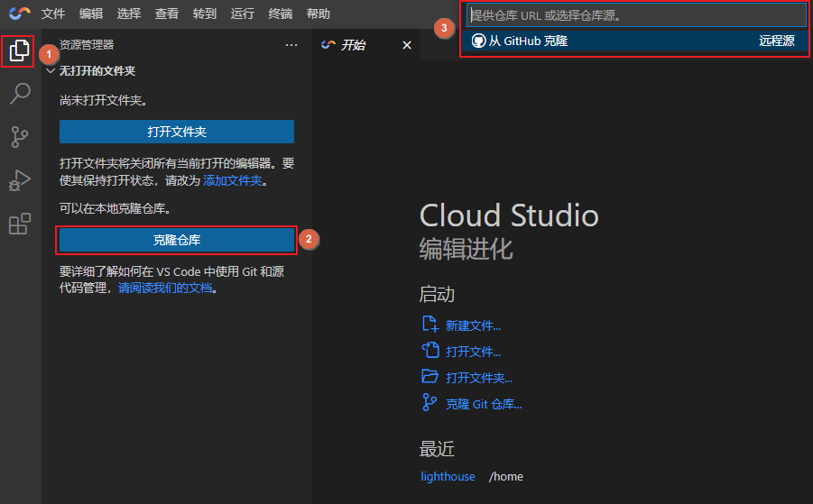This screenshot has width=813, height=504.
Task: Click the 可以在本地克隆仓库 text
Action: pos(115,209)
